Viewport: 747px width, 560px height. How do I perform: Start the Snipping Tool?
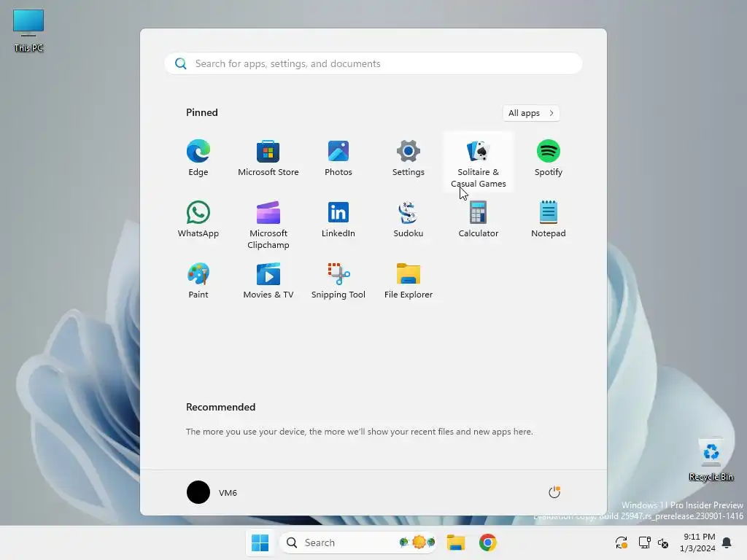click(338, 281)
